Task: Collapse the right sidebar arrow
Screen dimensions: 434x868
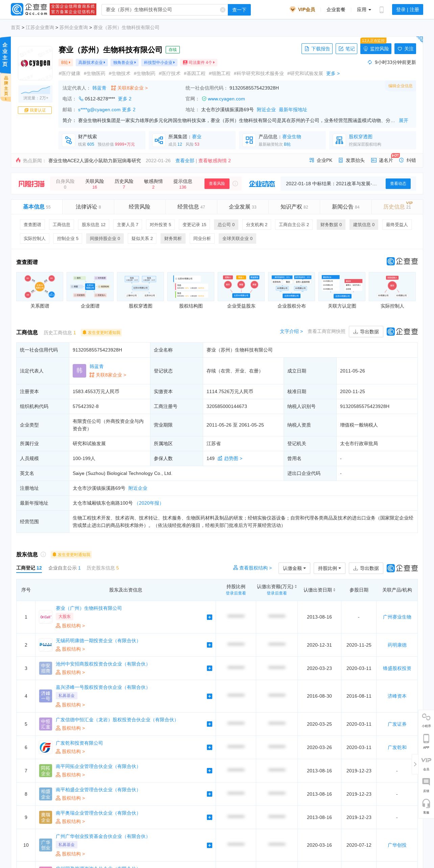Action: point(415,764)
